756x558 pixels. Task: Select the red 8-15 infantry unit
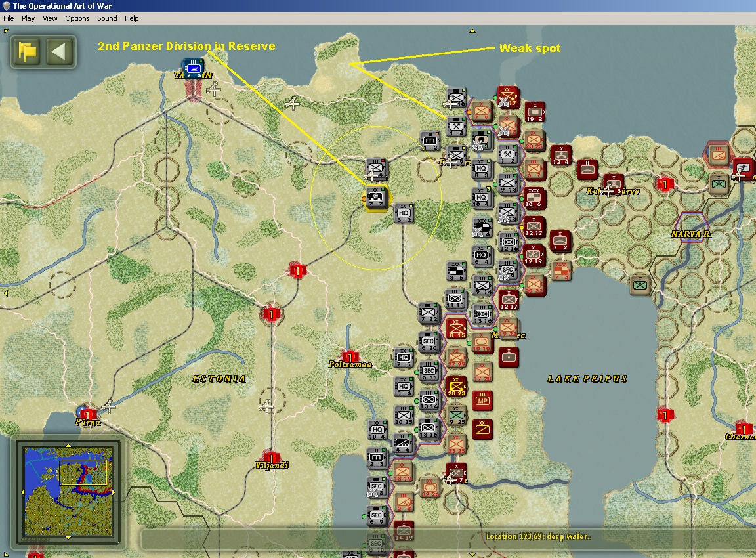[456, 328]
